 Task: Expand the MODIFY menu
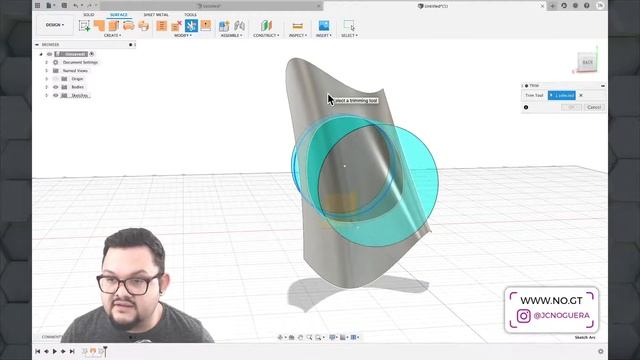point(182,36)
